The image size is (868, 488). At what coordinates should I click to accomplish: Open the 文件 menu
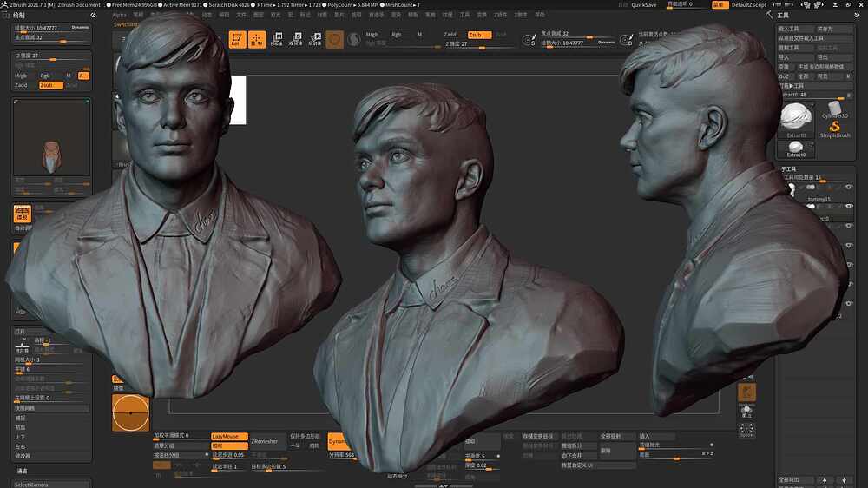[240, 15]
